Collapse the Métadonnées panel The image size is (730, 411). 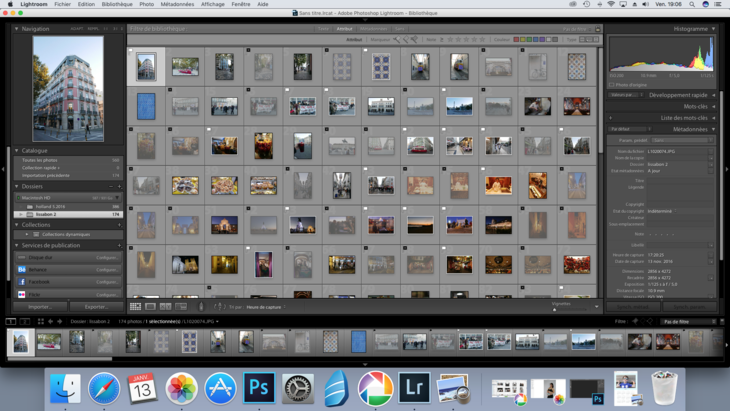(713, 129)
